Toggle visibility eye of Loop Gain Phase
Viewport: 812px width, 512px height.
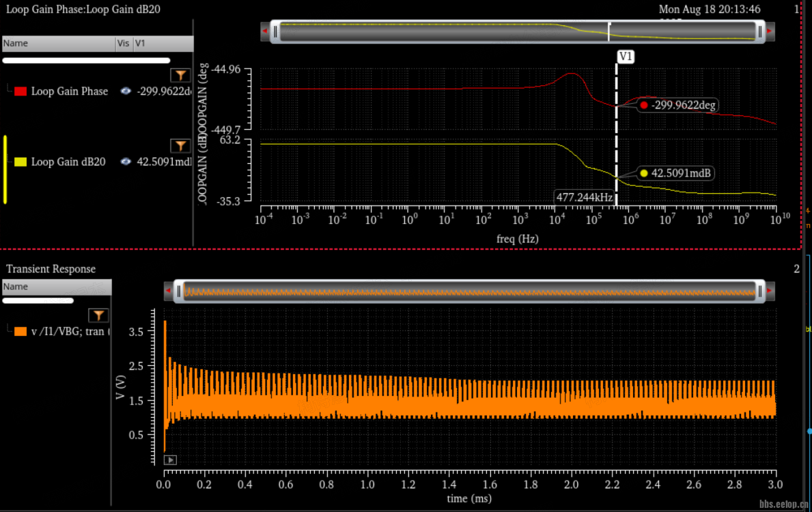click(x=126, y=91)
